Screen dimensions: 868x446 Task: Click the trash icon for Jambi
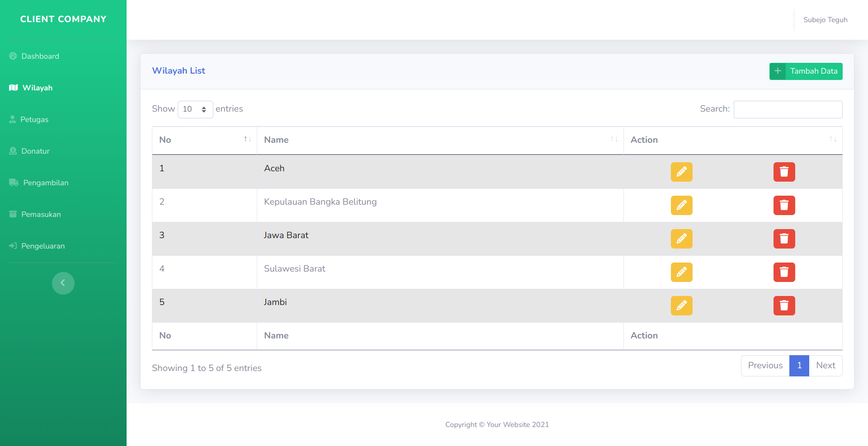click(x=784, y=305)
